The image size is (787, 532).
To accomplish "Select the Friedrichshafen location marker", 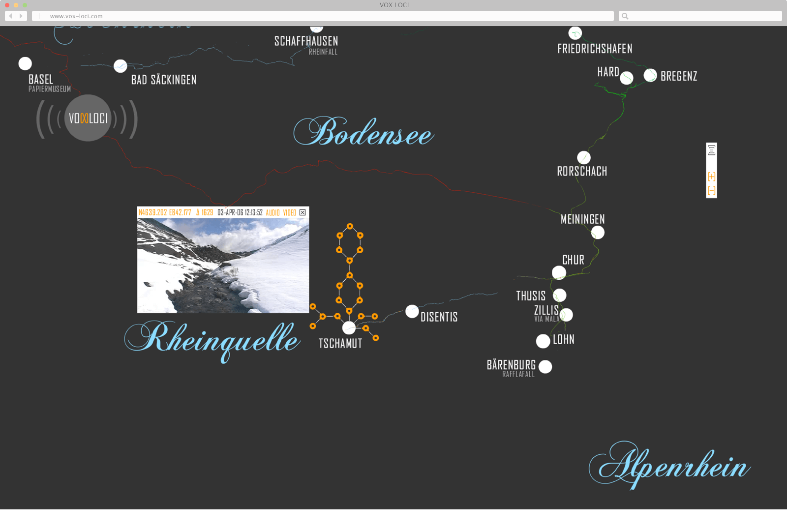I will [x=575, y=33].
